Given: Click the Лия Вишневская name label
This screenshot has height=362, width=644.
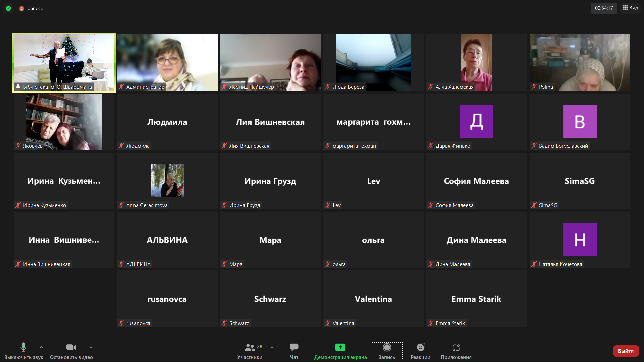Looking at the screenshot, I should (249, 146).
